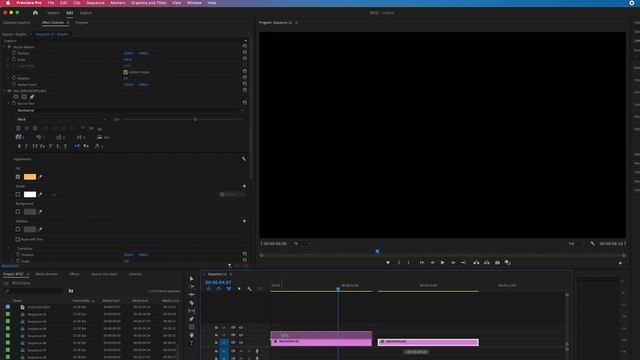Viewport: 640px width, 360px height.
Task: Toggle Position animation stopwatch under Vector Motion
Action: tap(14, 53)
